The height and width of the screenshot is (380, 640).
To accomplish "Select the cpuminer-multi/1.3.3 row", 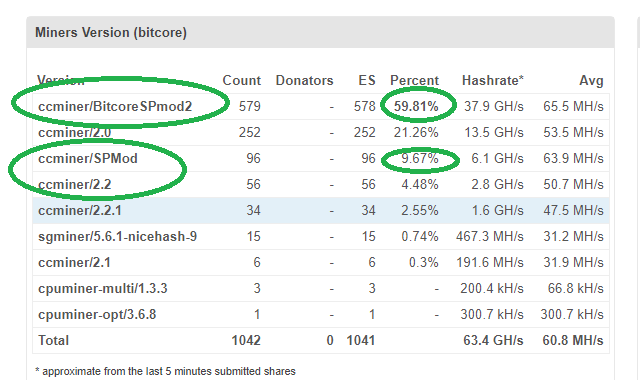I will (321, 289).
